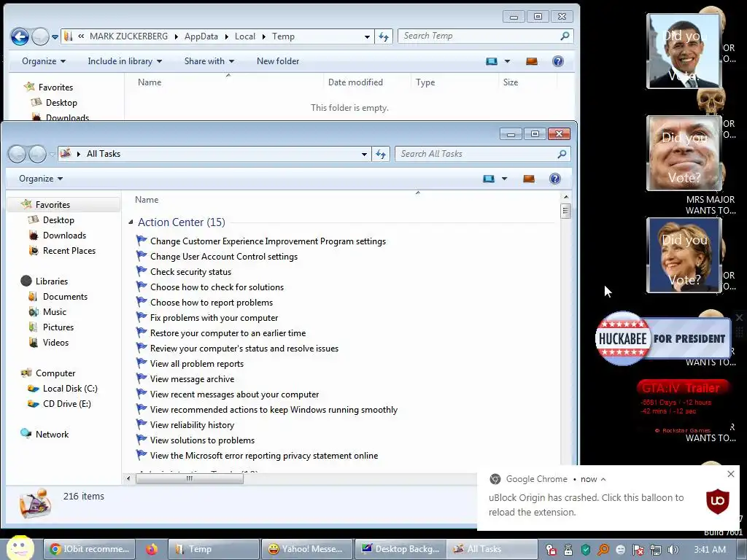Open Firefox from the taskbar
This screenshot has width=747, height=560.
click(152, 549)
